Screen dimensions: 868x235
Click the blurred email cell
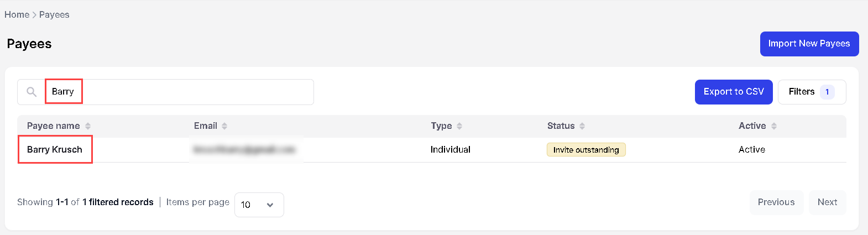point(244,149)
